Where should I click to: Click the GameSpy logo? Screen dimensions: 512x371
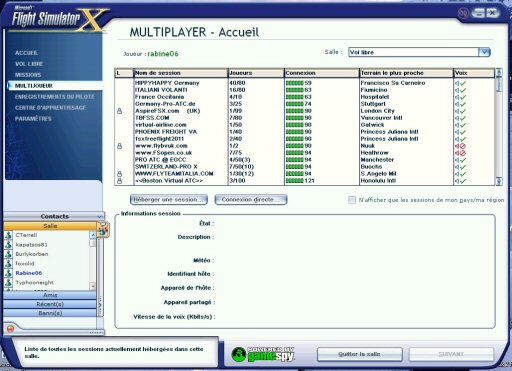(x=263, y=354)
